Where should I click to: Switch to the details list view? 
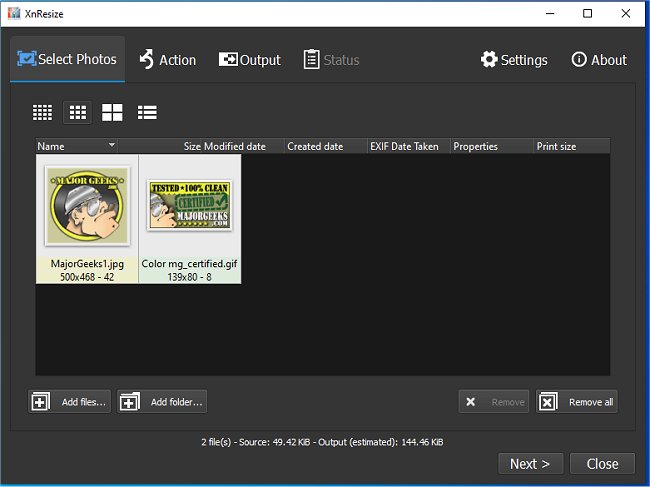coord(147,112)
